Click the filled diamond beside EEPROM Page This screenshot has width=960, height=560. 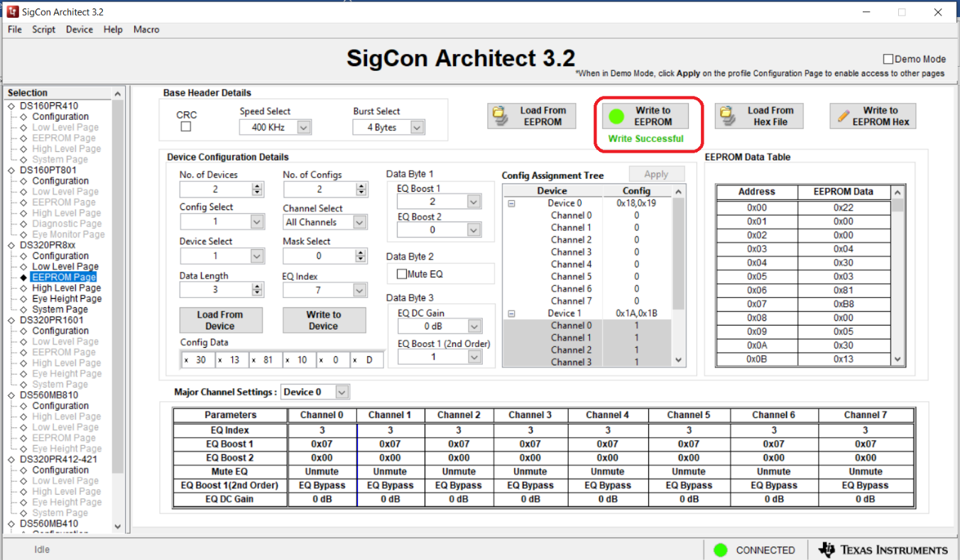23,278
